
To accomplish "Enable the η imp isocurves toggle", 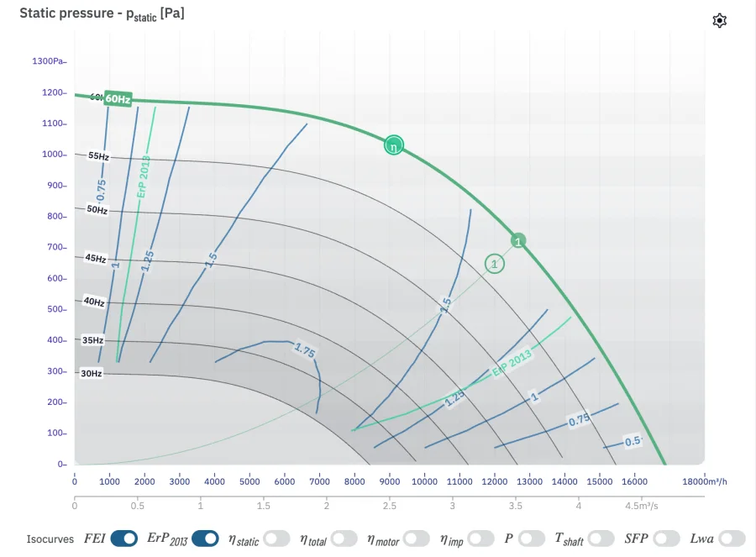I will [x=480, y=539].
